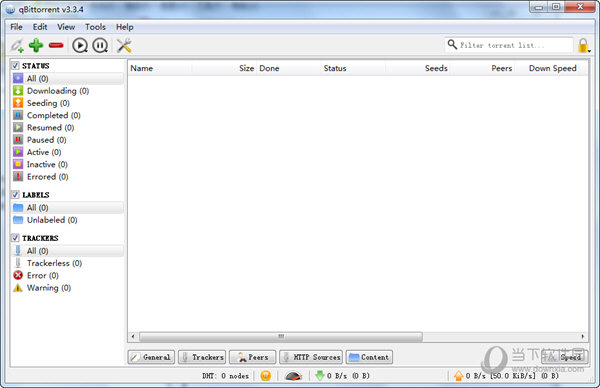This screenshot has width=600, height=388.
Task: Select the Downloading (0) status filter
Action: click(x=68, y=91)
